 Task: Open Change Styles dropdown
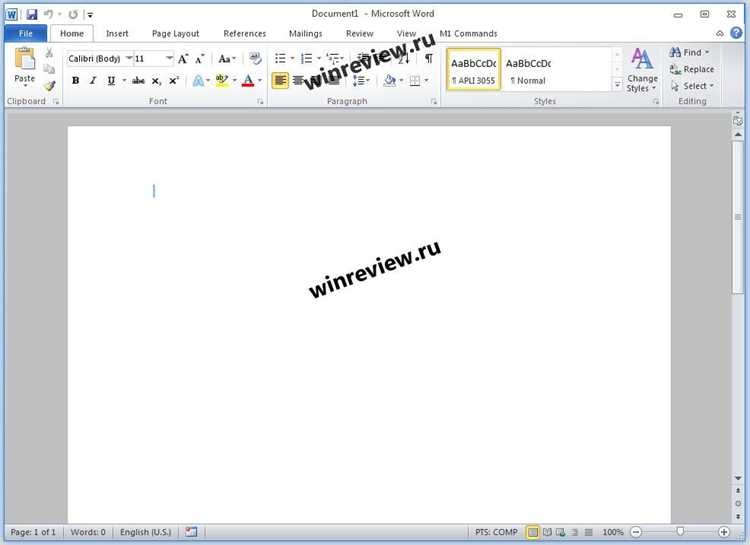pyautogui.click(x=642, y=71)
